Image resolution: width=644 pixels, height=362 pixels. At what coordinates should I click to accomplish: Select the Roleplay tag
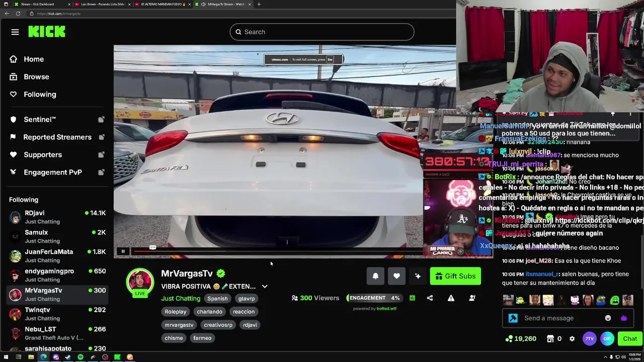tap(176, 312)
